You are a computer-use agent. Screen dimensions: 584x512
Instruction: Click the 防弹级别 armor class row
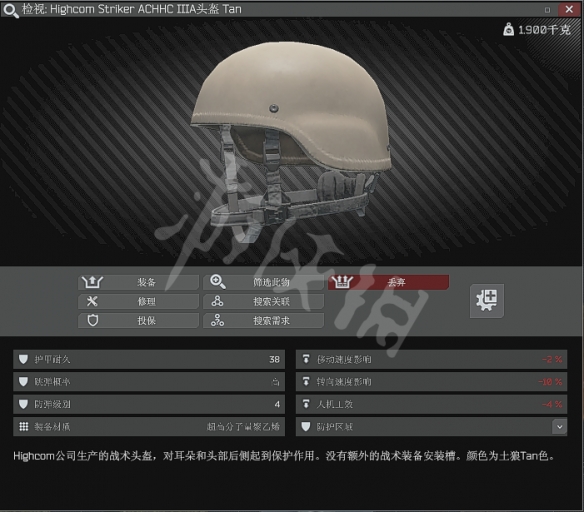(149, 404)
